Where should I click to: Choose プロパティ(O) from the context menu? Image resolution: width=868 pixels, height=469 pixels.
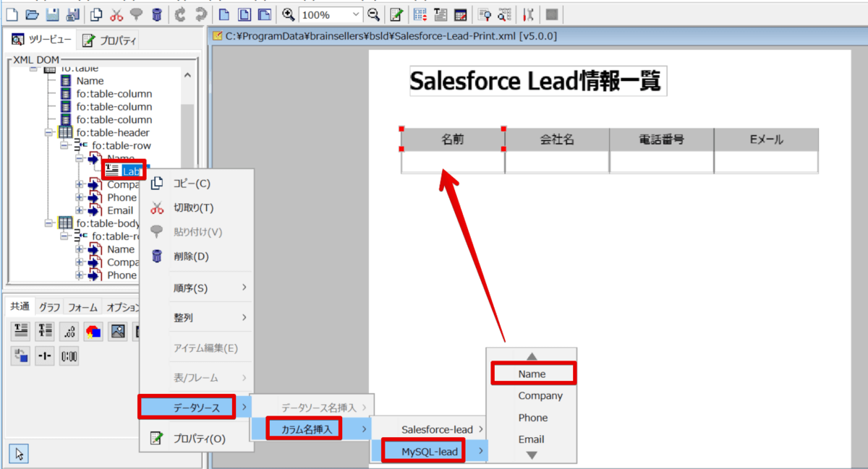(x=197, y=439)
